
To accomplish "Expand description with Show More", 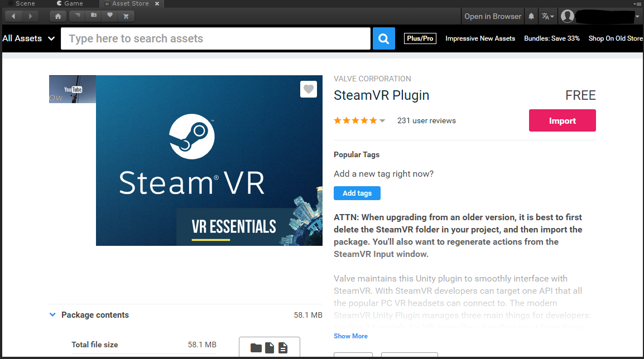I will pos(350,336).
